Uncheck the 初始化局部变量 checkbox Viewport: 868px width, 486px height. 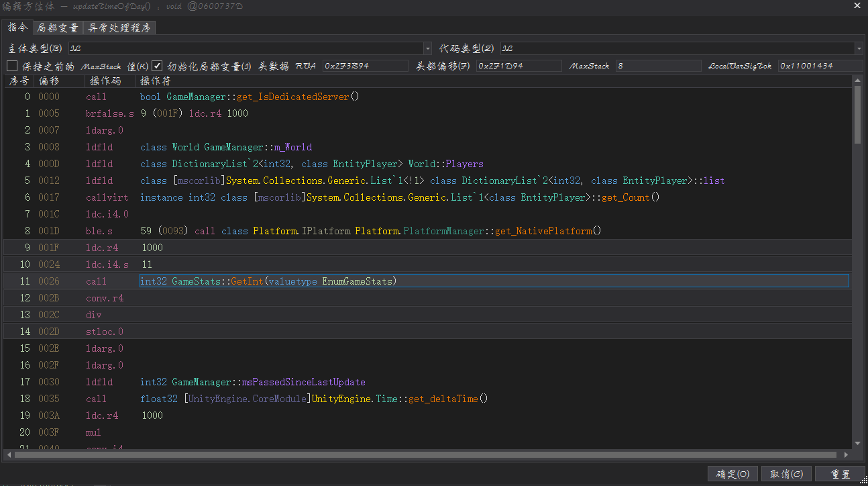[x=157, y=66]
